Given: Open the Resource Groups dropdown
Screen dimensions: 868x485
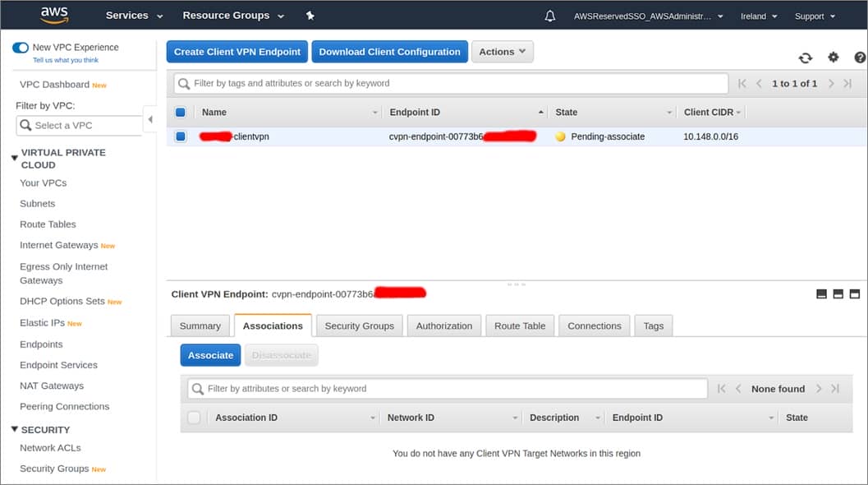Looking at the screenshot, I should (233, 16).
